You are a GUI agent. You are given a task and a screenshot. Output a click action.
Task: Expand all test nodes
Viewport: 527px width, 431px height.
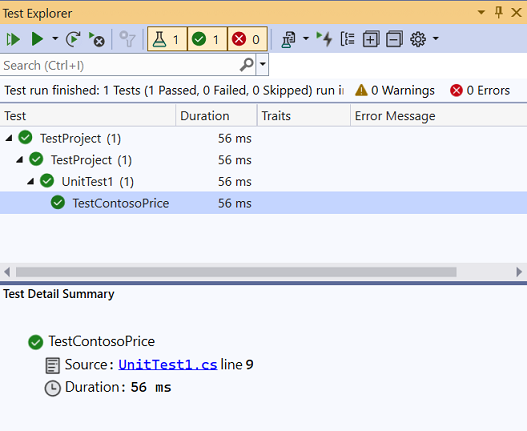(371, 39)
